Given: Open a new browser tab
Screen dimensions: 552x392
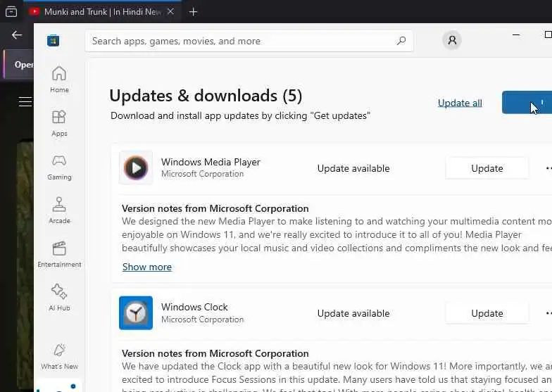Looking at the screenshot, I should point(193,12).
